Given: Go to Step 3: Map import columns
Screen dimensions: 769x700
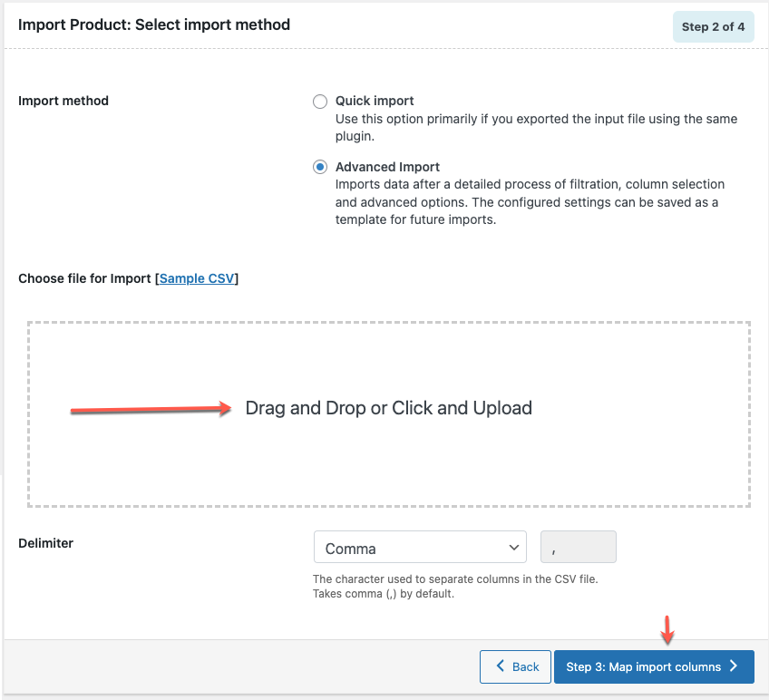Looking at the screenshot, I should click(643, 666).
